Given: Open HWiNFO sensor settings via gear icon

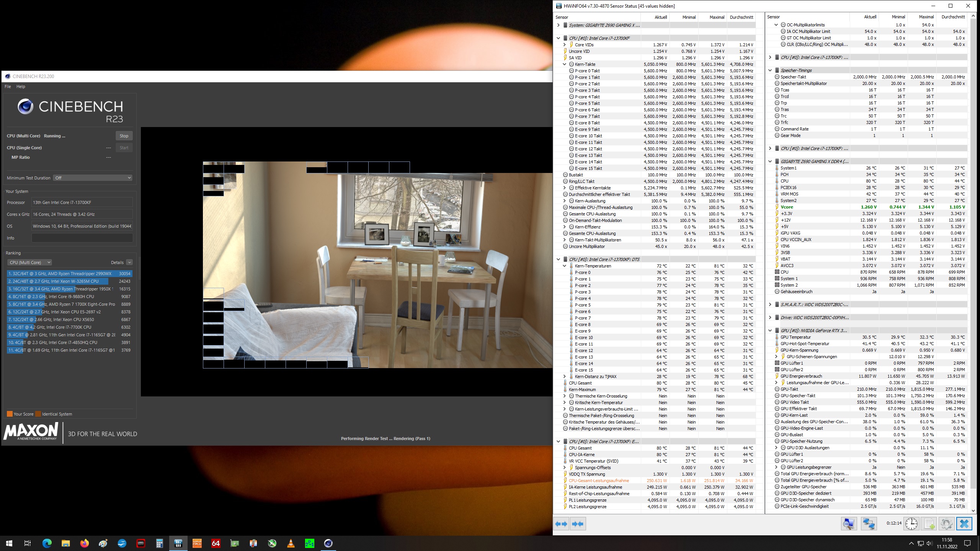Looking at the screenshot, I should pyautogui.click(x=946, y=523).
